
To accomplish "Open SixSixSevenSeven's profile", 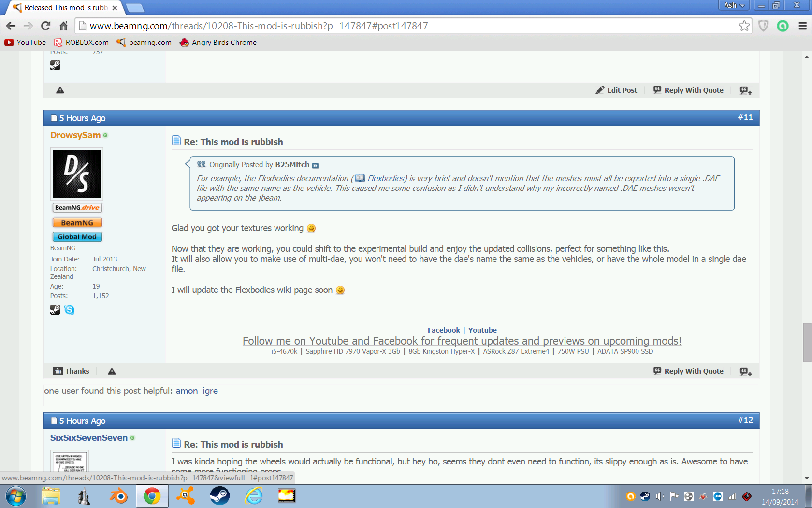I will pos(89,438).
